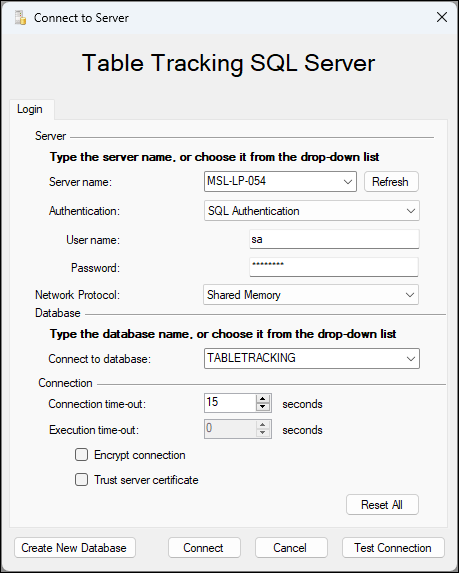The image size is (459, 573).
Task: Open the Authentication dropdown
Action: pyautogui.click(x=411, y=211)
